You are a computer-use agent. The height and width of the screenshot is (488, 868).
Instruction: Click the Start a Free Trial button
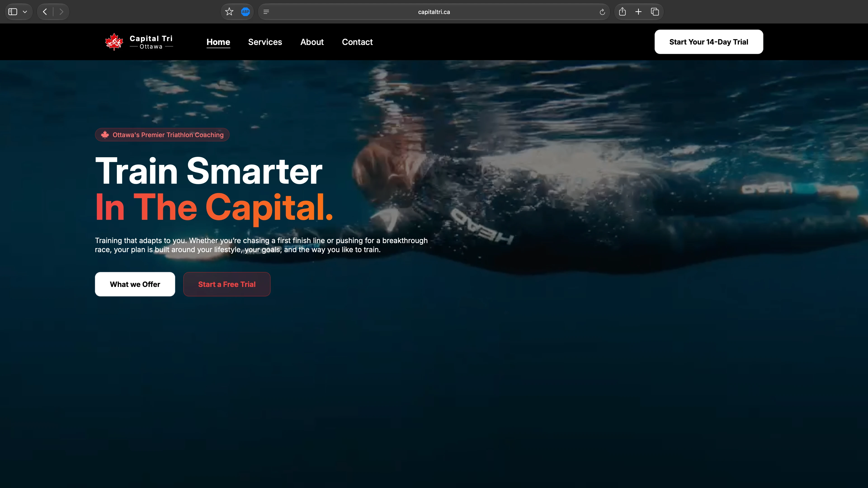pos(227,284)
